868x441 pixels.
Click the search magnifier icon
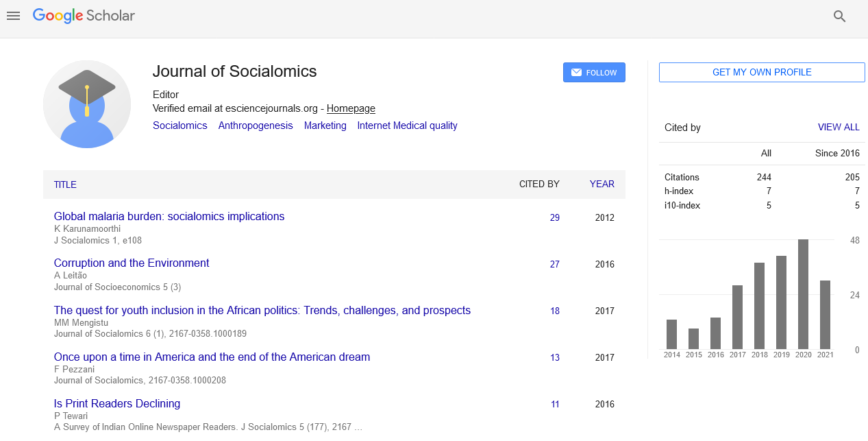tap(839, 16)
